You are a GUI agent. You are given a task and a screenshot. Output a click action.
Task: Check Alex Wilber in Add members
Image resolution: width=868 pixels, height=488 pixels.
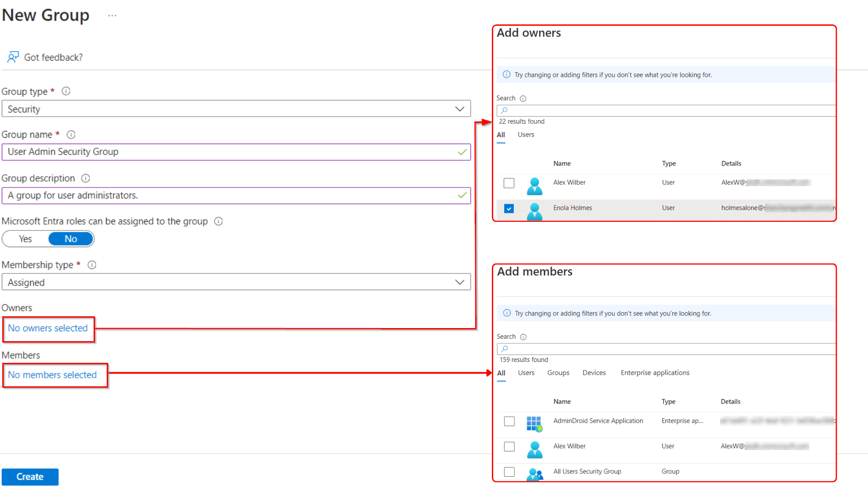[509, 446]
